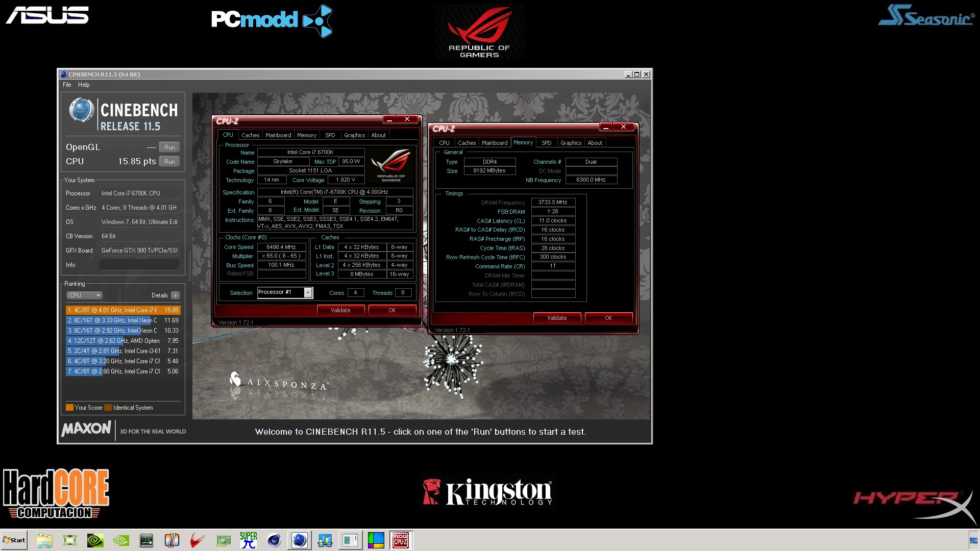
Task: Open the ranking CPU dropdown
Action: pyautogui.click(x=84, y=295)
